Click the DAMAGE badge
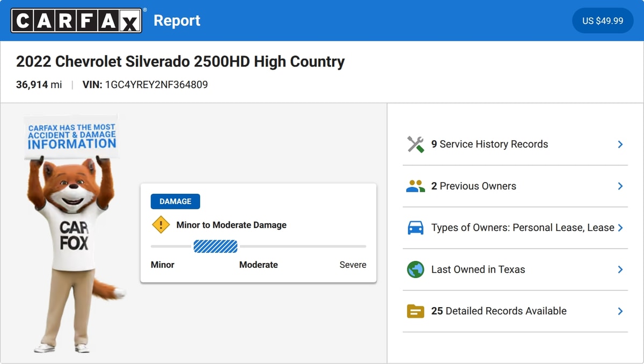Image resolution: width=644 pixels, height=364 pixels. (x=175, y=201)
